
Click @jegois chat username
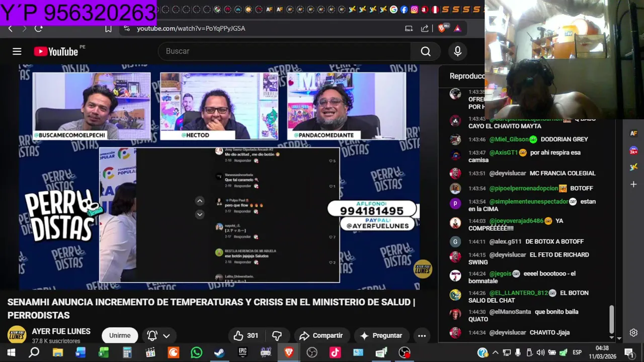point(500,274)
